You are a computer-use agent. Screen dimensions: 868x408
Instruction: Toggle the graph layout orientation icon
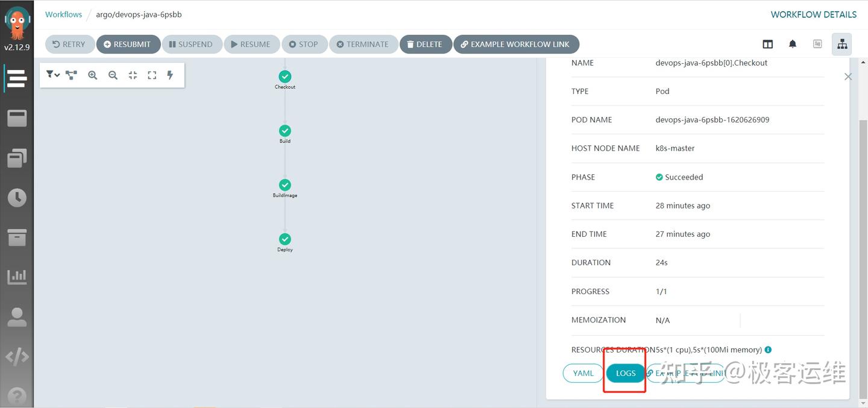pyautogui.click(x=71, y=75)
